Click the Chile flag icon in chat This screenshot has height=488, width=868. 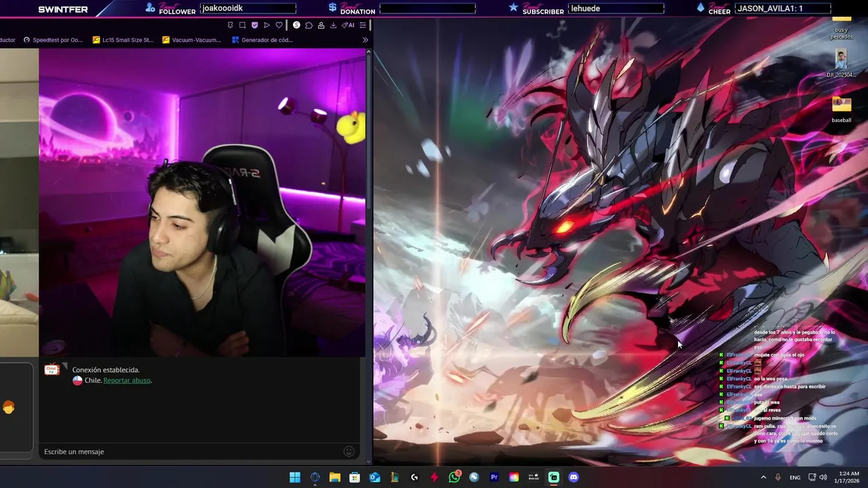[77, 380]
